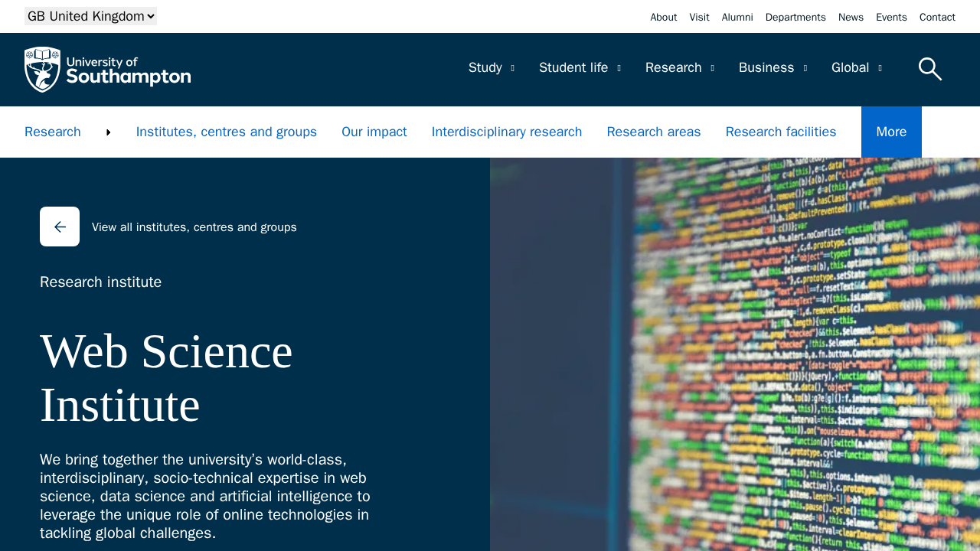The width and height of the screenshot is (980, 551).
Task: Select Research facilities in subnavigation
Action: 781,132
